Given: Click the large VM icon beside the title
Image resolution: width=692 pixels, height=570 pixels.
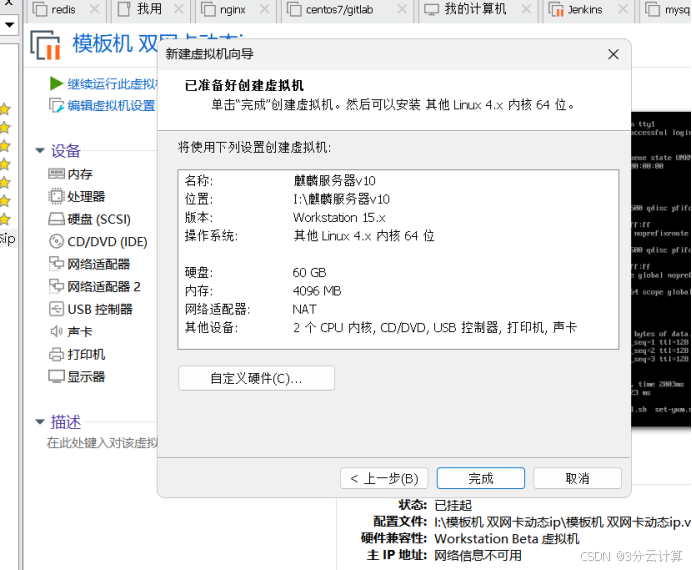Looking at the screenshot, I should pos(45,45).
